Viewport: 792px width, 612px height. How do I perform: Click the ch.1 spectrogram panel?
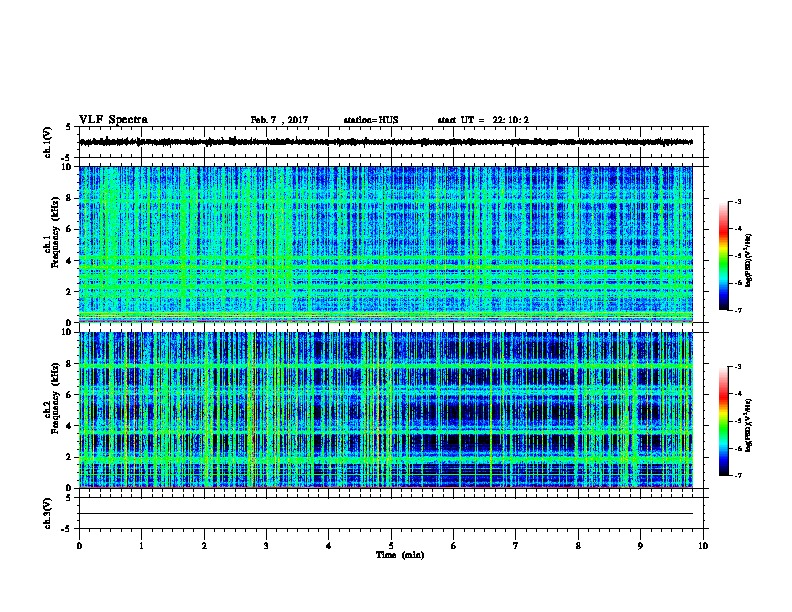point(386,244)
